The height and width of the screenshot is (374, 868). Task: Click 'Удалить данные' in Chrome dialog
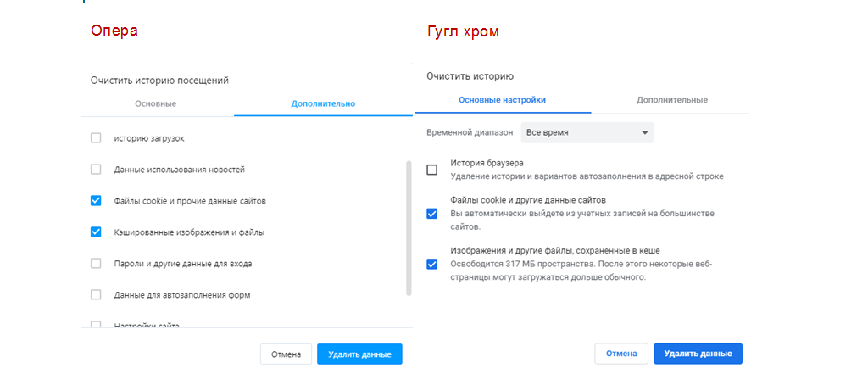click(698, 354)
